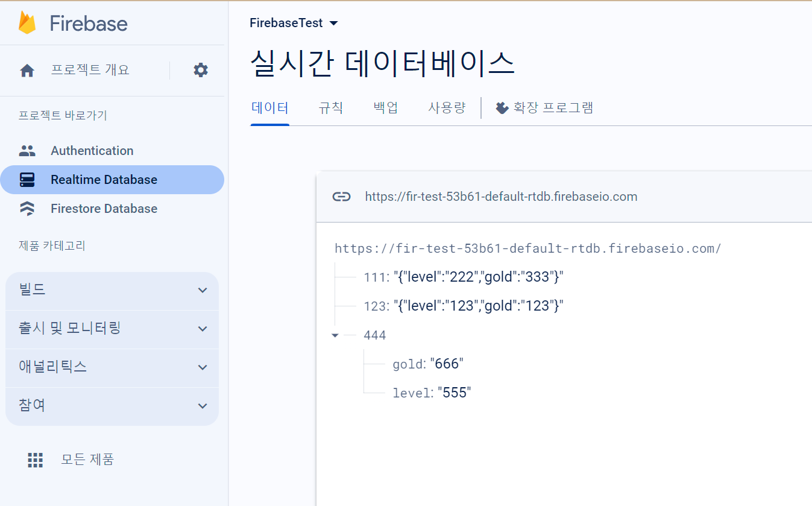The image size is (812, 506).
Task: Click the Firebase wordmark text
Action: tap(89, 24)
